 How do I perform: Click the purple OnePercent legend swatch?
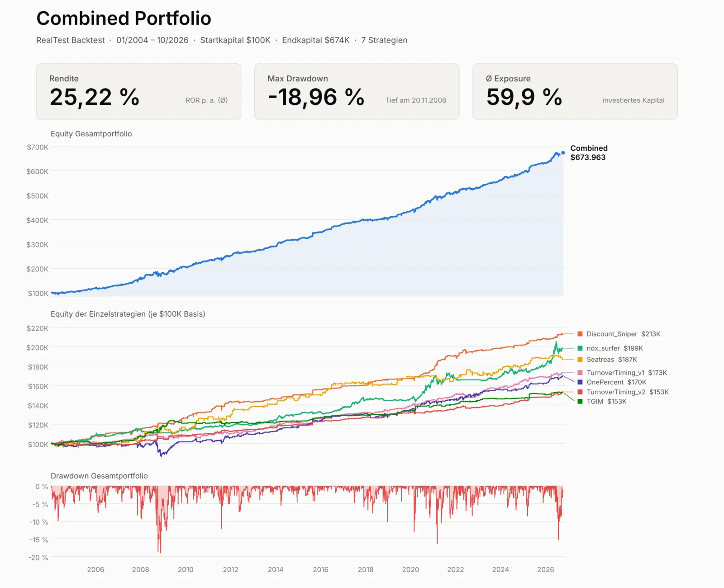[580, 382]
